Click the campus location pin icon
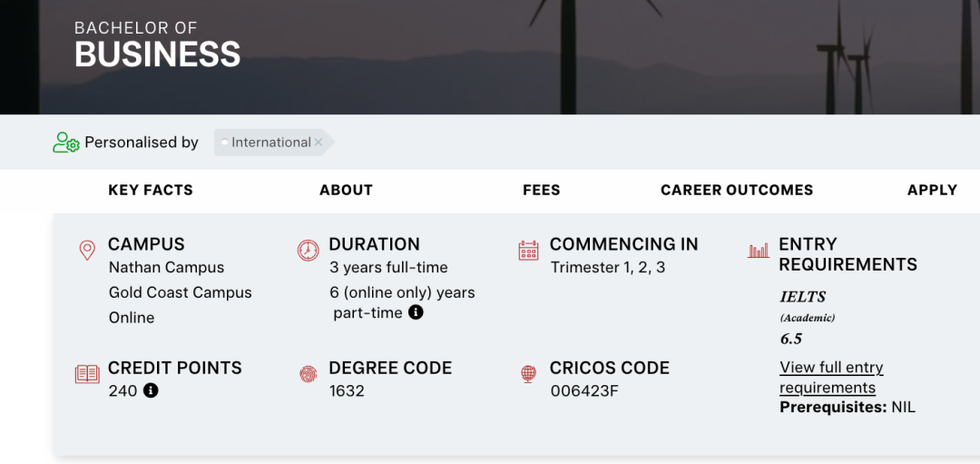 (x=87, y=250)
